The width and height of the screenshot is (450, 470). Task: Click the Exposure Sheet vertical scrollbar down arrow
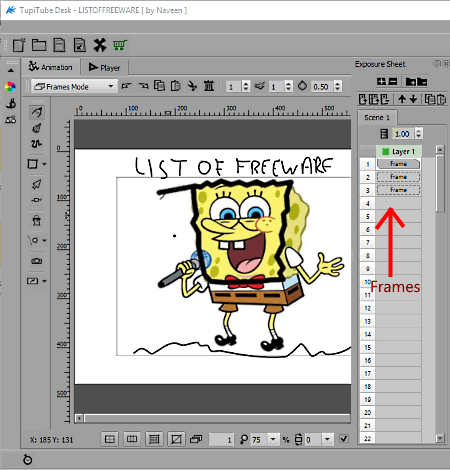[x=440, y=438]
